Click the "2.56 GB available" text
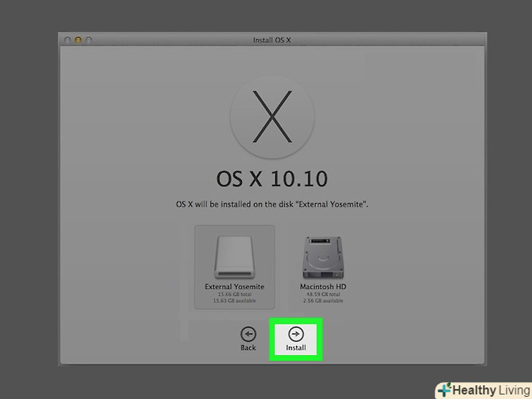This screenshot has width=532, height=399. [x=323, y=300]
